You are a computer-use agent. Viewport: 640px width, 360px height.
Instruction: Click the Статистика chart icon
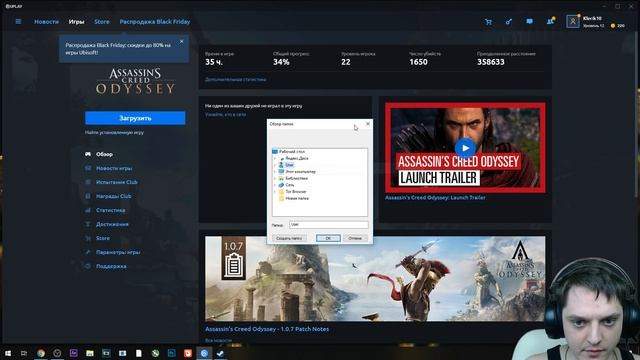[88, 210]
